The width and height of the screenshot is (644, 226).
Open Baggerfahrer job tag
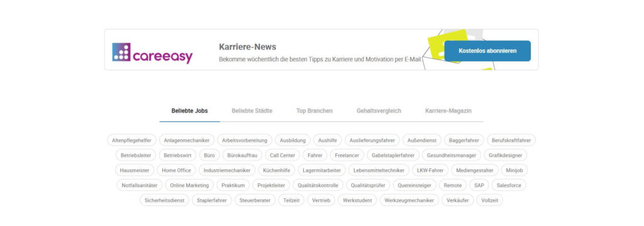click(464, 140)
